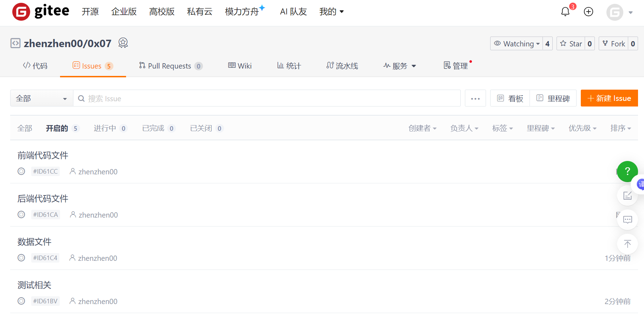Click search magnifier icon in Issue search

pos(81,98)
